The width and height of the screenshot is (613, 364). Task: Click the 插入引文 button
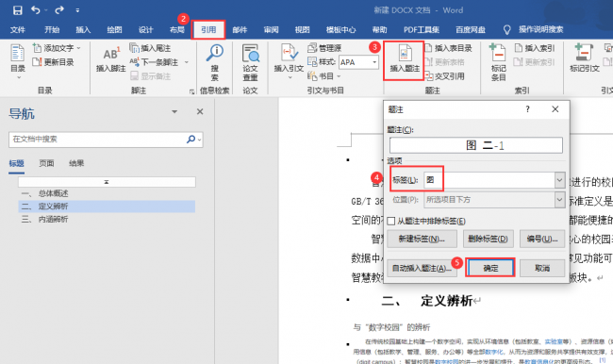click(x=289, y=61)
